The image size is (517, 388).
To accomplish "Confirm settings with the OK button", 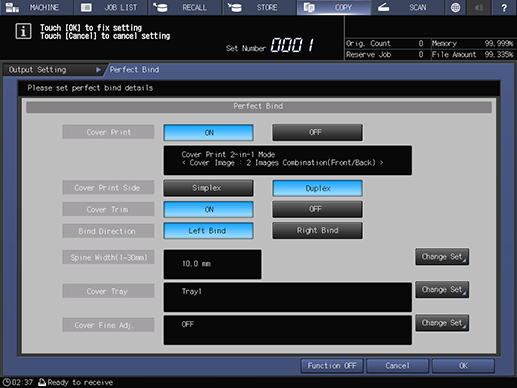I will click(x=463, y=366).
